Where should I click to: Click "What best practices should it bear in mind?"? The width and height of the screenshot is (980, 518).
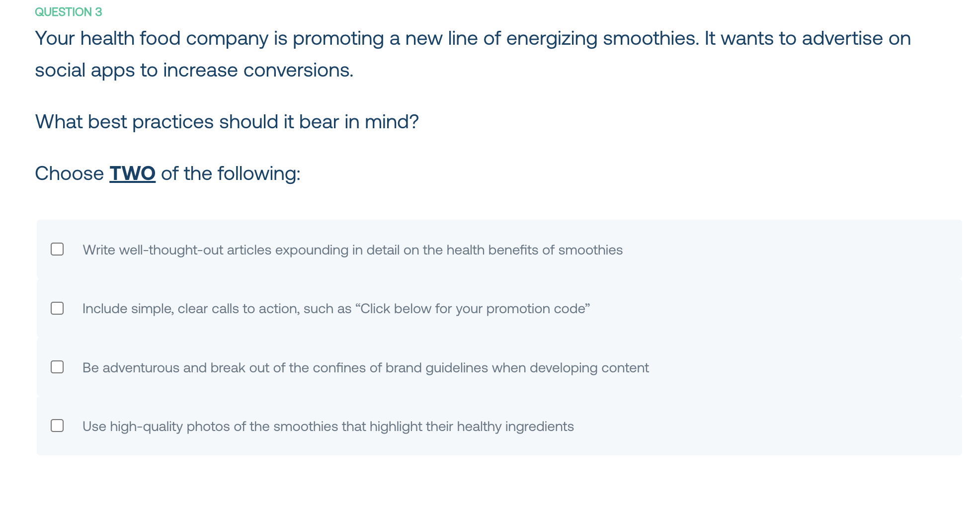(227, 122)
